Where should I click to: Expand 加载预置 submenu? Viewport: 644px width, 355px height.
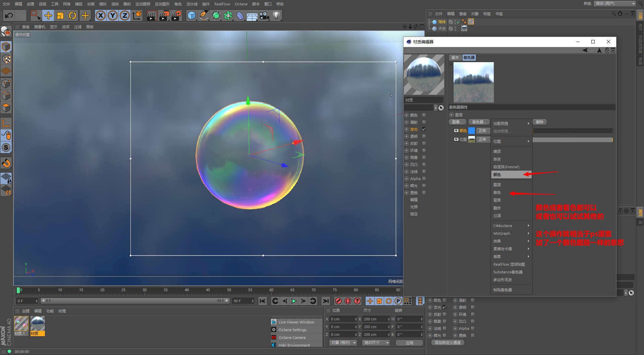(511, 124)
